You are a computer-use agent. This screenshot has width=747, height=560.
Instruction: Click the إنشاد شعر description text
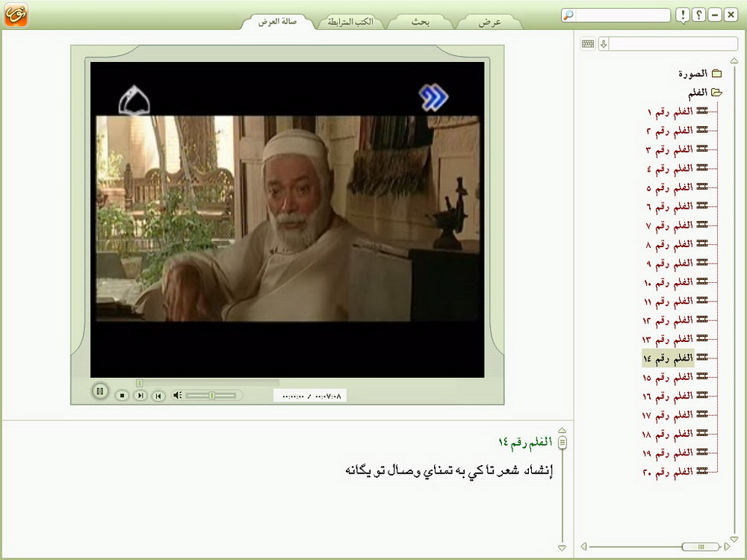coord(449,470)
